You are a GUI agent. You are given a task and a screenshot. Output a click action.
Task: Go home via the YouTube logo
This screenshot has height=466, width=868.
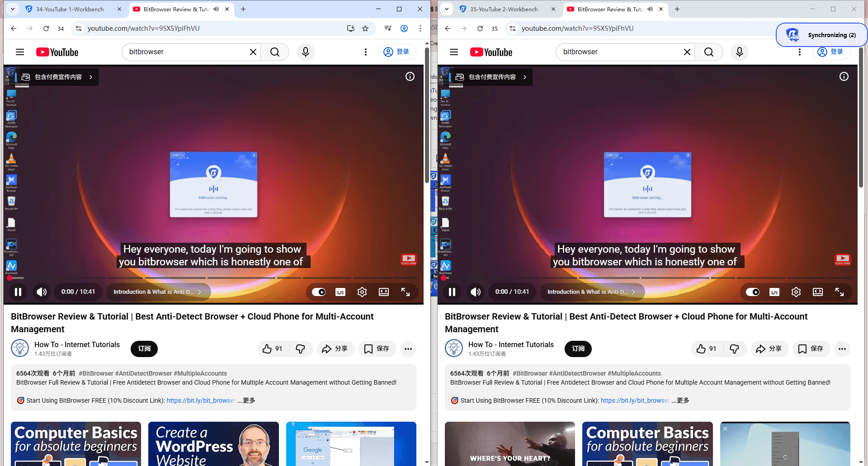coord(57,52)
